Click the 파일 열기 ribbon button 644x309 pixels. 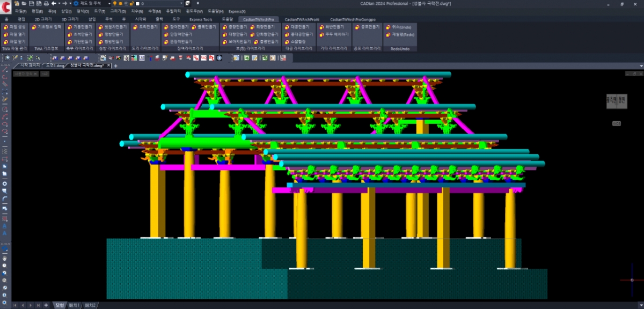click(x=14, y=34)
